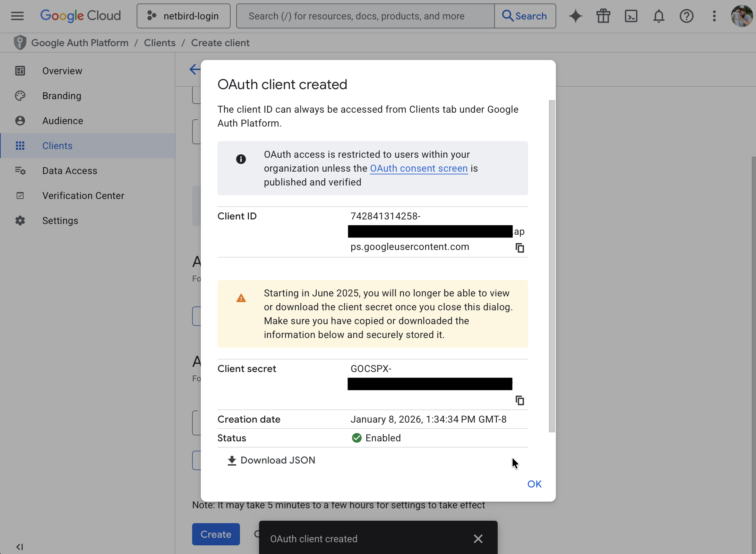Image resolution: width=756 pixels, height=554 pixels.
Task: Go to Verification Center page
Action: [x=83, y=196]
